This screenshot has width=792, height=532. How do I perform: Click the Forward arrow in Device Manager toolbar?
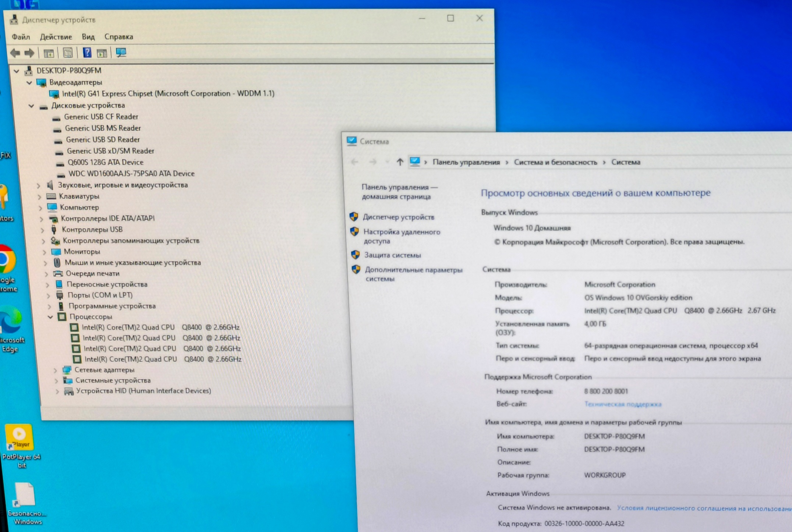(29, 53)
